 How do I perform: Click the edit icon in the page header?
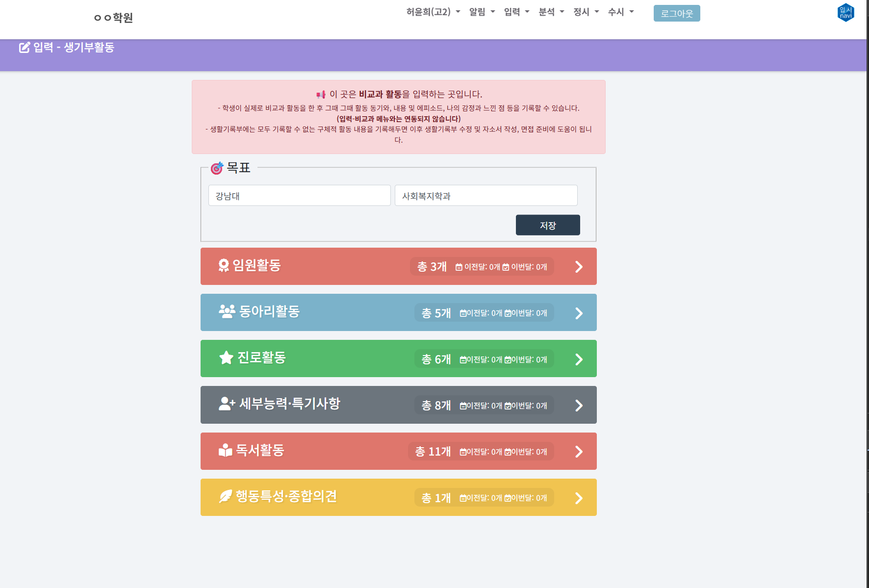[24, 48]
